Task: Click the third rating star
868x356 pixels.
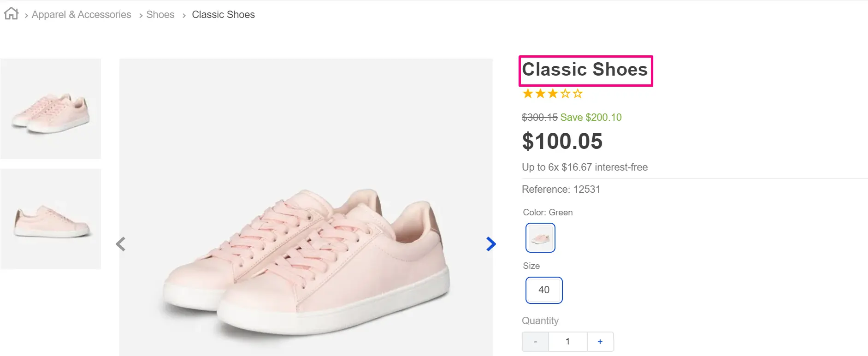Action: tap(553, 94)
